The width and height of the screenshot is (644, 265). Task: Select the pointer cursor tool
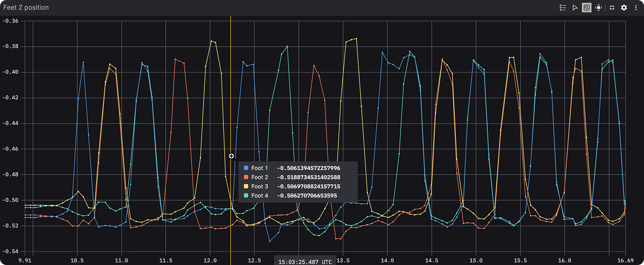[575, 8]
